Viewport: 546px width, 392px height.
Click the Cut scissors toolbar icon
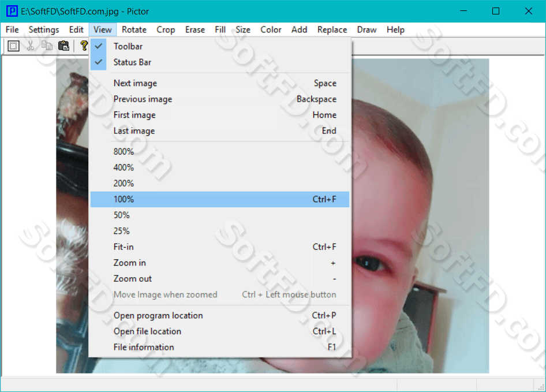(31, 46)
